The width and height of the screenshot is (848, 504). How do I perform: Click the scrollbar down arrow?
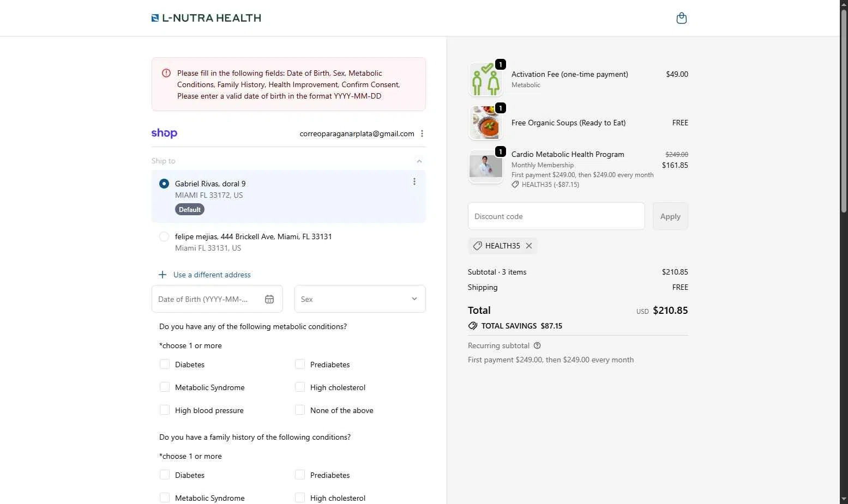[844, 499]
